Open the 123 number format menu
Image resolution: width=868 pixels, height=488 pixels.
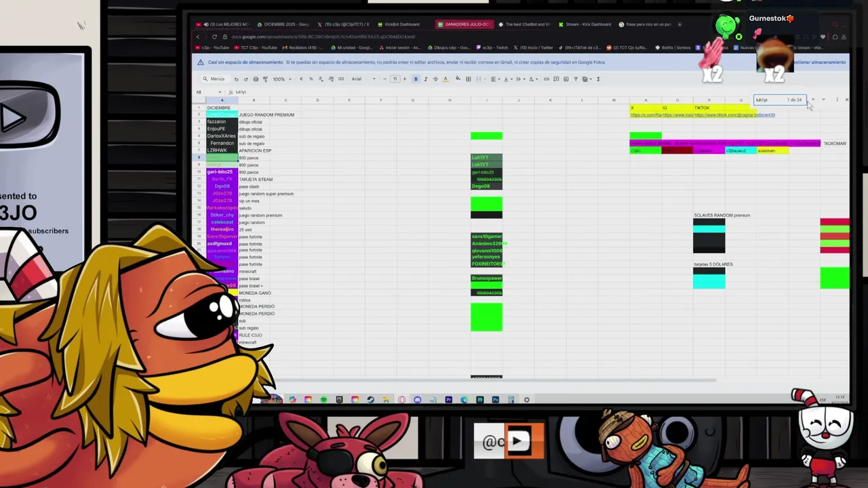340,79
